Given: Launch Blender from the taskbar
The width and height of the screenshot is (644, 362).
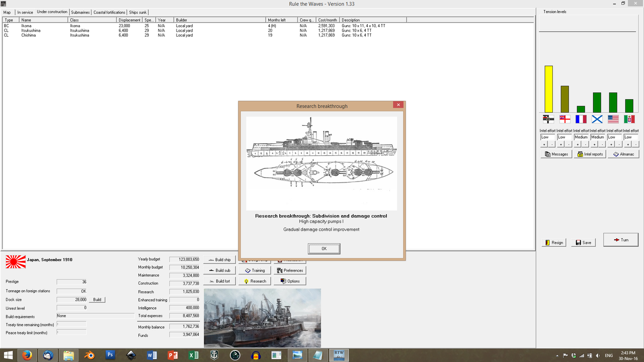Looking at the screenshot, I should 89,355.
